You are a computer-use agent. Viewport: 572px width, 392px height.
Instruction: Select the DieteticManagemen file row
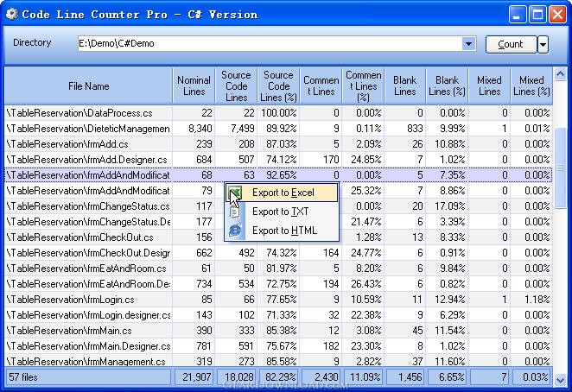click(278, 129)
